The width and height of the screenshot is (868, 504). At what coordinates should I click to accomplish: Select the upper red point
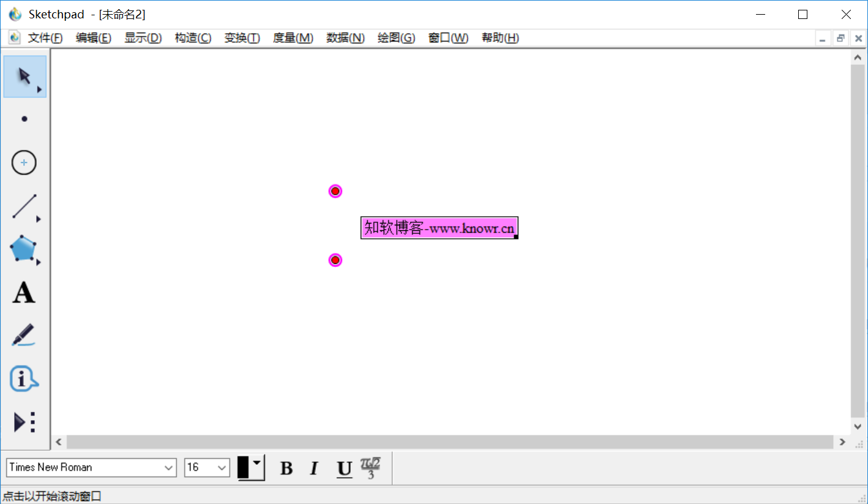point(335,191)
